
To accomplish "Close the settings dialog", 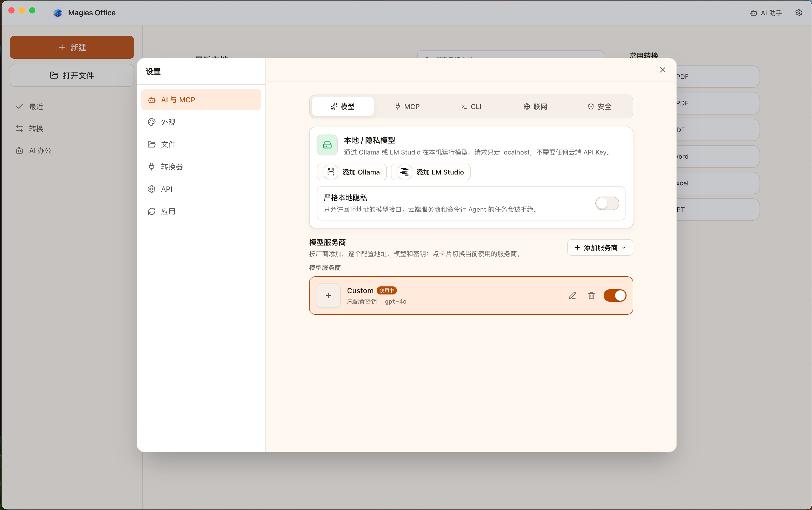I will (x=662, y=70).
